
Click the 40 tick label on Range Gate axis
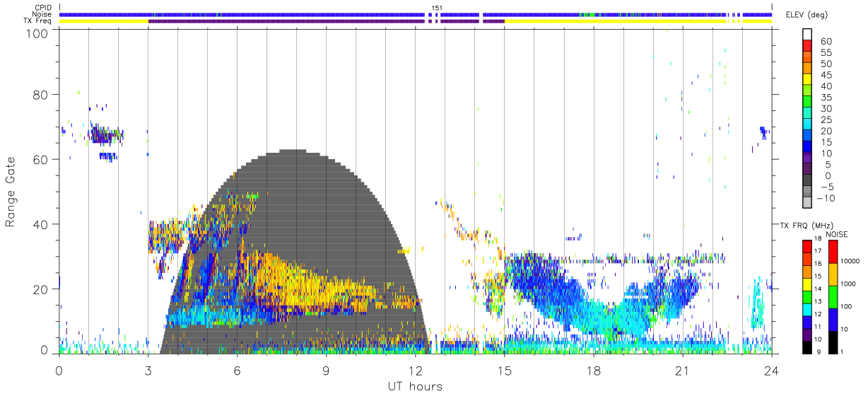pos(42,224)
